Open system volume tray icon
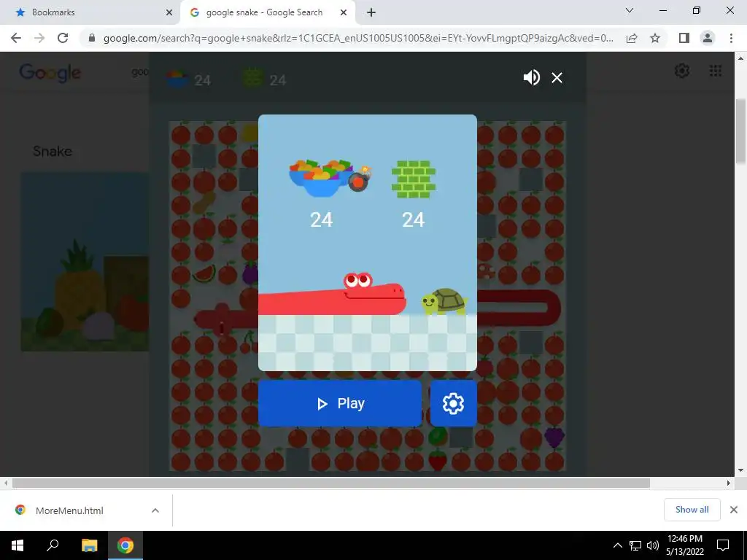Image resolution: width=747 pixels, height=560 pixels. tap(652, 545)
